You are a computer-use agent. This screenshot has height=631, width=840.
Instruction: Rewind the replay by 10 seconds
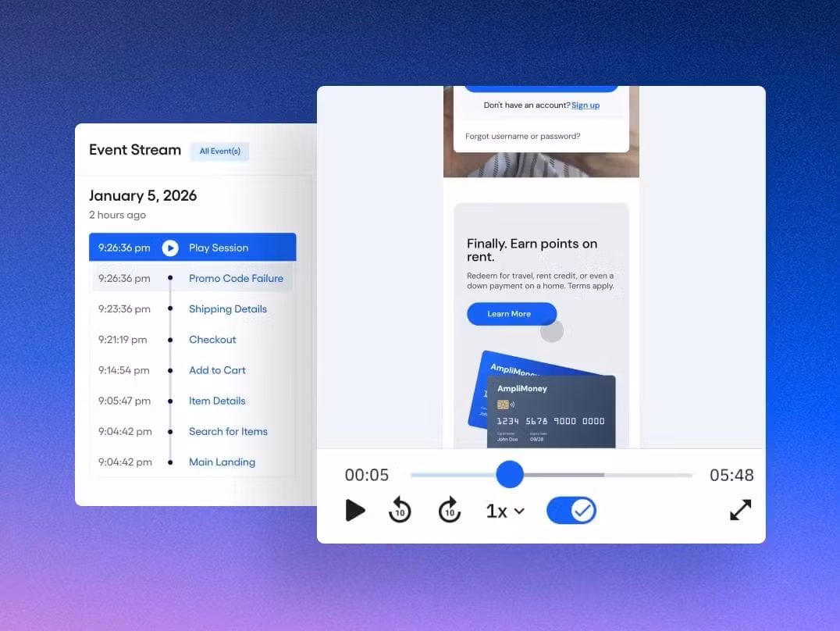click(x=400, y=511)
